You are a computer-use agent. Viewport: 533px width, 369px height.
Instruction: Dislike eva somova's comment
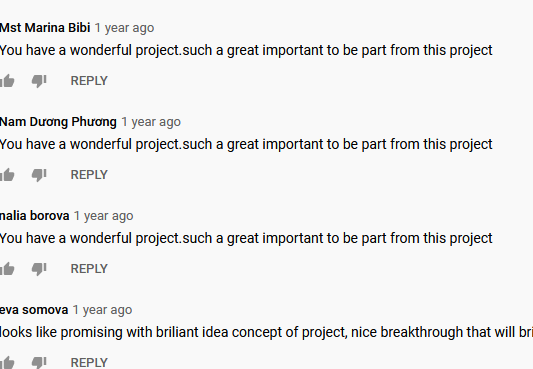click(x=39, y=363)
